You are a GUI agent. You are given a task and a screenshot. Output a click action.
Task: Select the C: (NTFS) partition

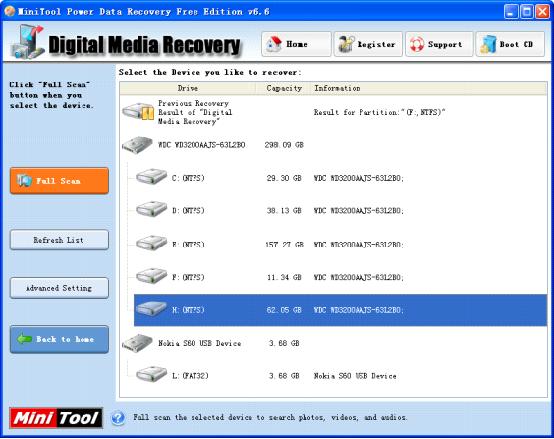pos(340,178)
